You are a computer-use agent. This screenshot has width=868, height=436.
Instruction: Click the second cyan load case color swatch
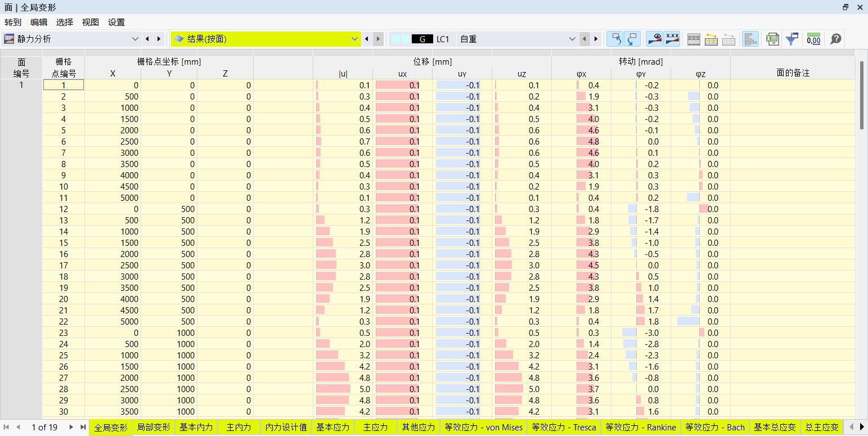pos(405,39)
